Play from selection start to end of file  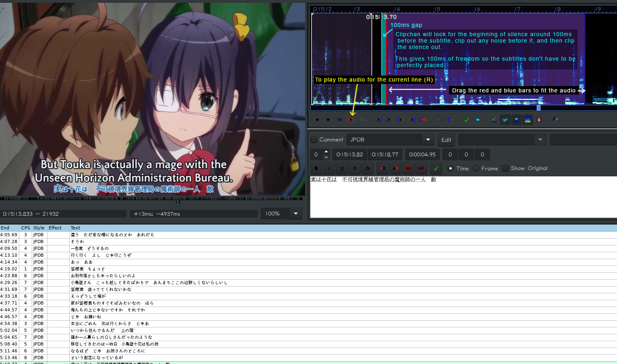423,120
